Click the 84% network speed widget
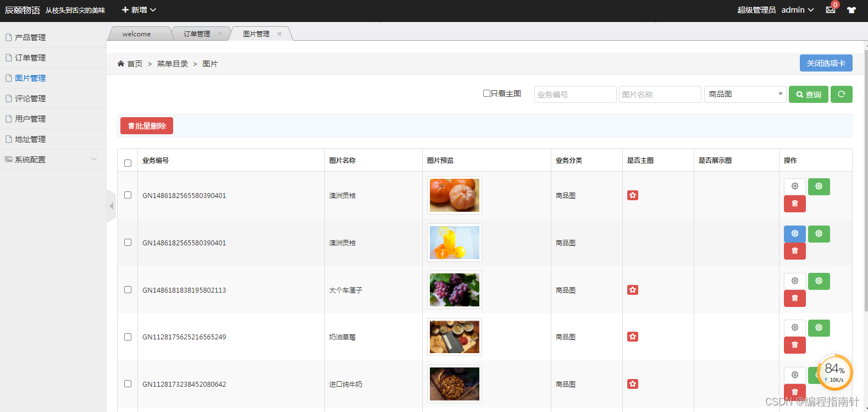868x412 pixels. click(x=835, y=372)
